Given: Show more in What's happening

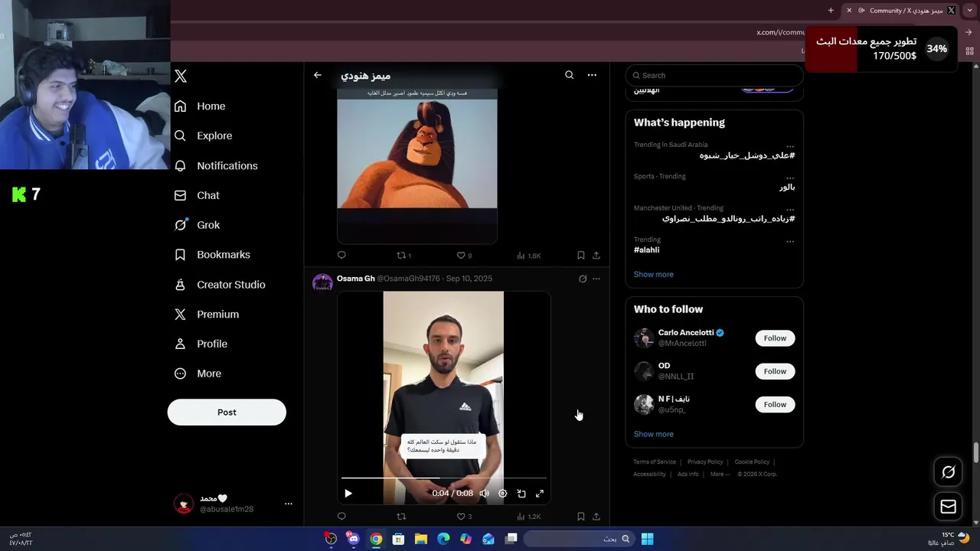Looking at the screenshot, I should [x=653, y=275].
